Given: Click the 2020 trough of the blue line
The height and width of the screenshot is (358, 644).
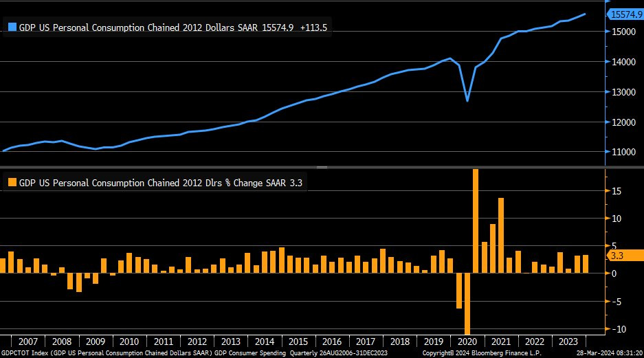Looking at the screenshot, I should 467,100.
